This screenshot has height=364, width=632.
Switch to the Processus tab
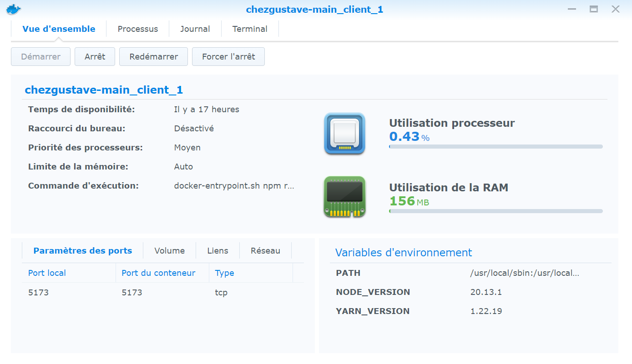pos(138,29)
